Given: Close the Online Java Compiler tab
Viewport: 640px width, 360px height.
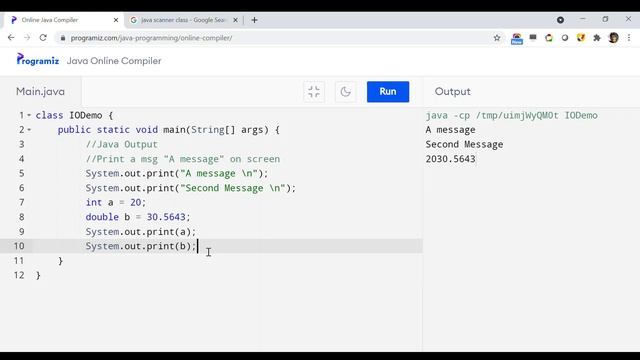Looking at the screenshot, I should click(116, 20).
